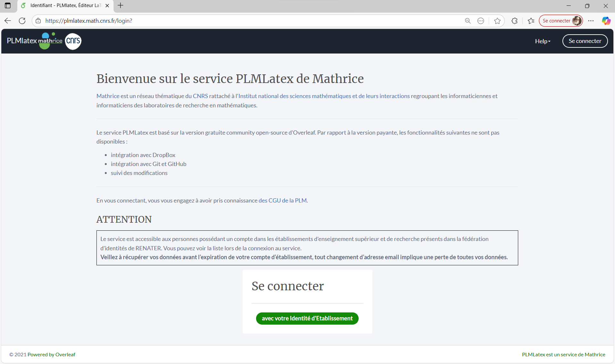Open the browser zoom magnifier icon
Image resolution: width=615 pixels, height=364 pixels.
468,21
